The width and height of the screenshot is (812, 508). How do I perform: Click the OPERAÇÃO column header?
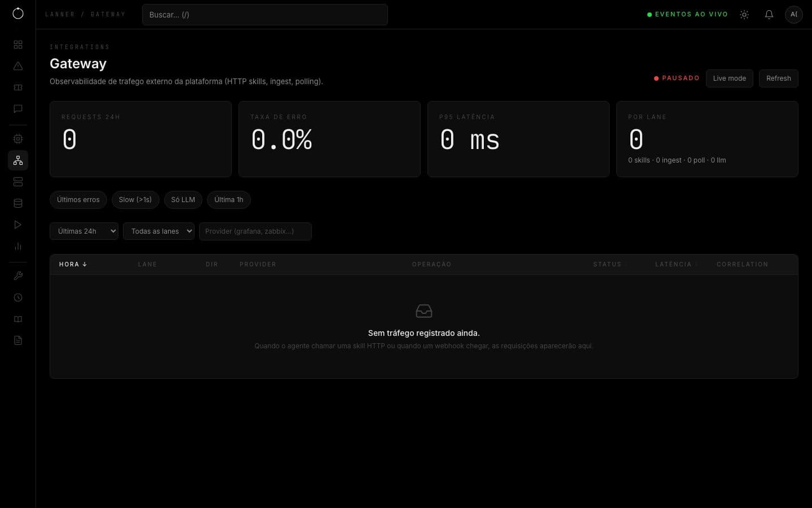(x=431, y=264)
